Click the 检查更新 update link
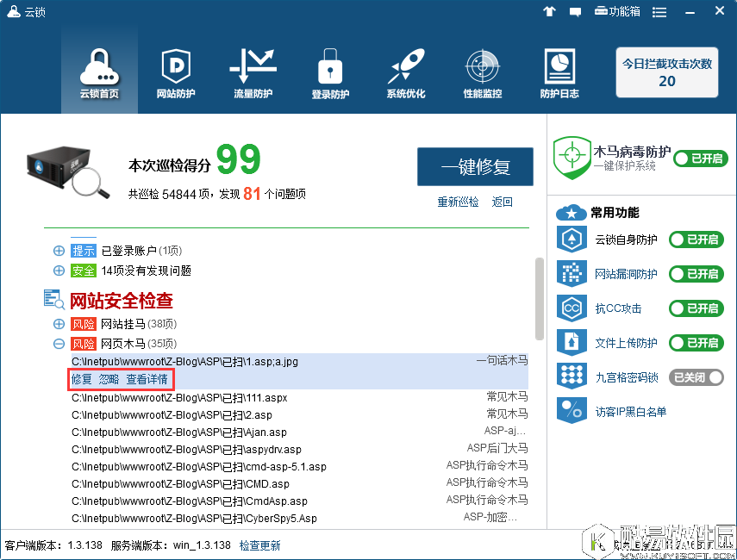This screenshot has width=737, height=560. (260, 545)
